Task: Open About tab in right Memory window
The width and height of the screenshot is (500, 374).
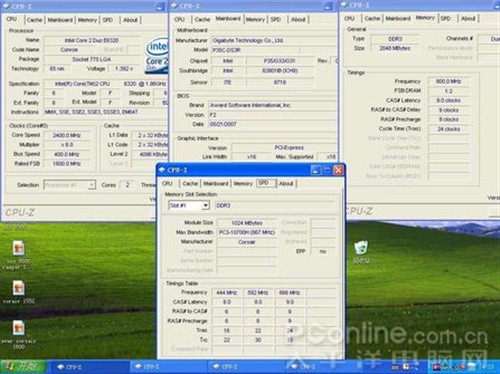Action: tap(468, 18)
